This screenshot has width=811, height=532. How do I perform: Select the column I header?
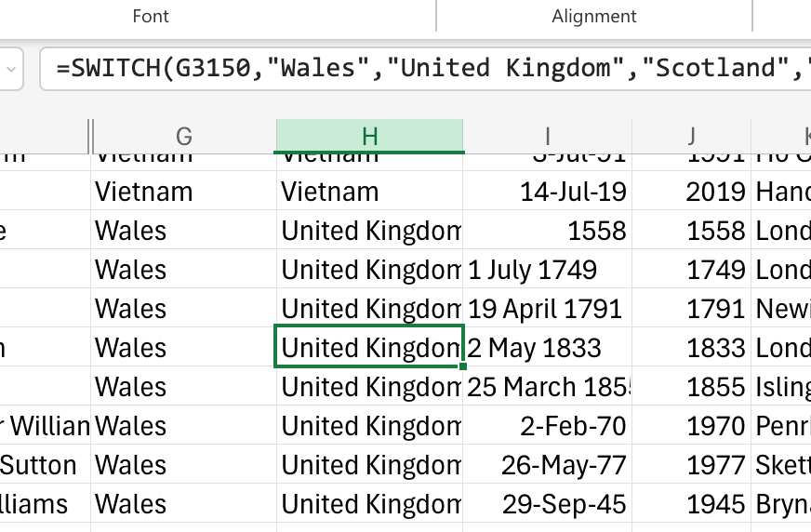click(548, 137)
